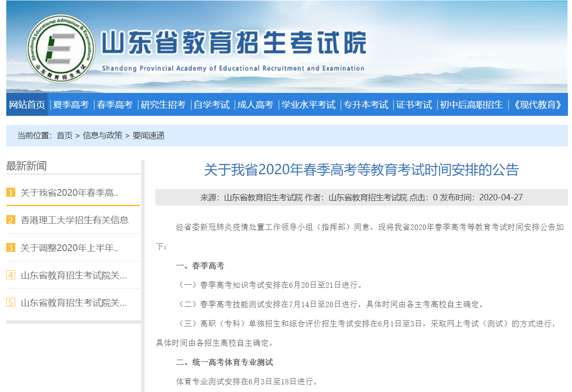The height and width of the screenshot is (392, 572).
Task: Open the 《现代教育》 navigation item
Action: (538, 105)
